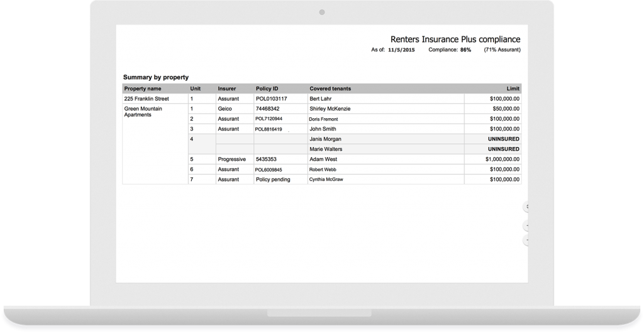This screenshot has width=644, height=333.
Task: Select the As of date 11/5/2015
Action: click(x=401, y=50)
